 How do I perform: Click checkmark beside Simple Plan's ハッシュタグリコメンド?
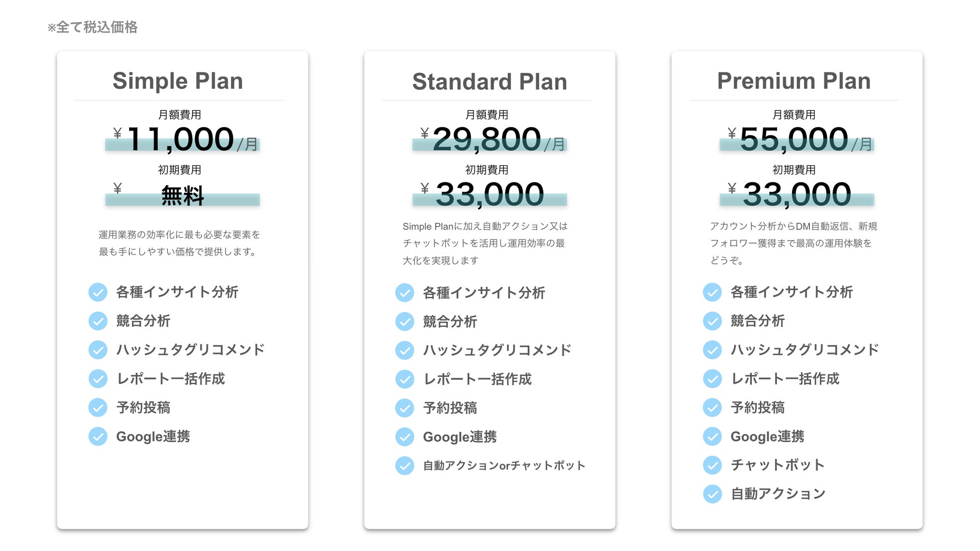pos(98,350)
